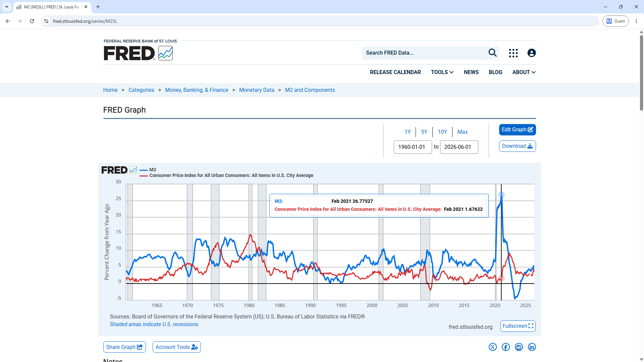
Task: Close the M2 (M2SL) FRED tab
Action: pos(86,7)
